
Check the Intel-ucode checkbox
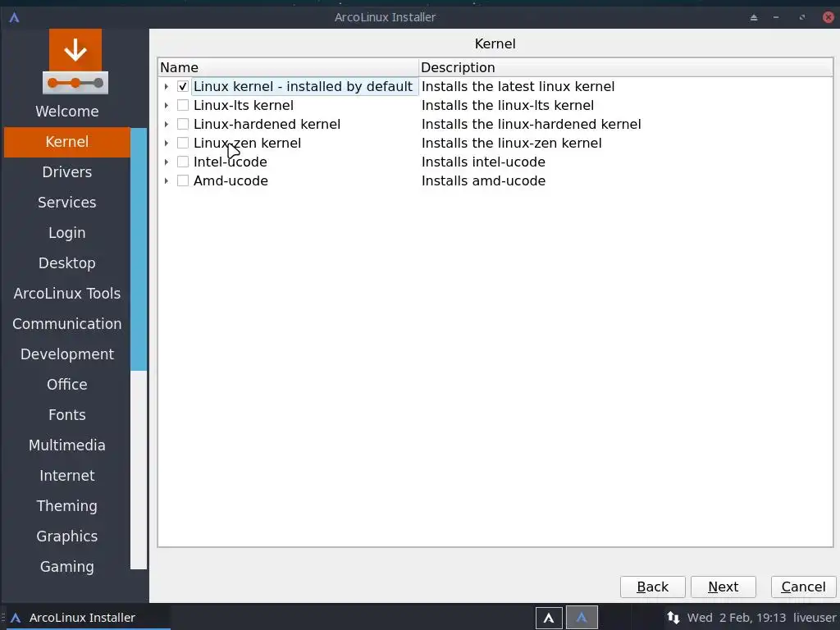(183, 162)
